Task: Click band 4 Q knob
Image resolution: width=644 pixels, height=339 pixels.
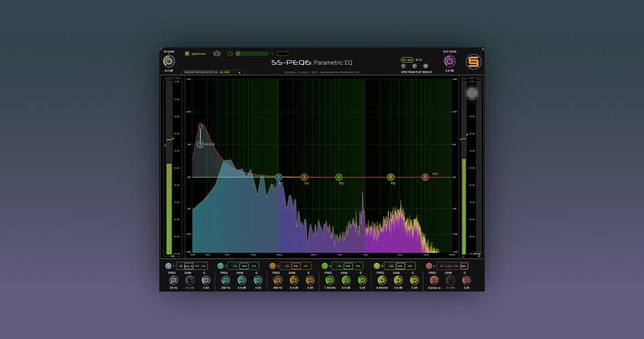Action: 362,280
